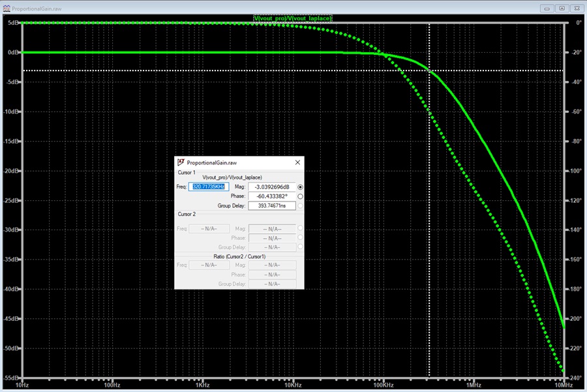The image size is (587, 392).
Task: Click the -20dB magnitude axis label
Action: [11, 171]
